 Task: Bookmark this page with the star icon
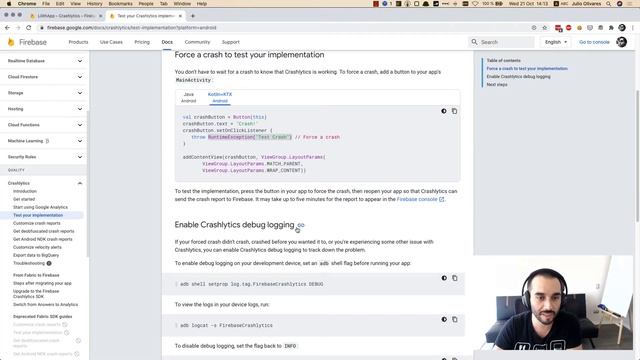pyautogui.click(x=544, y=28)
